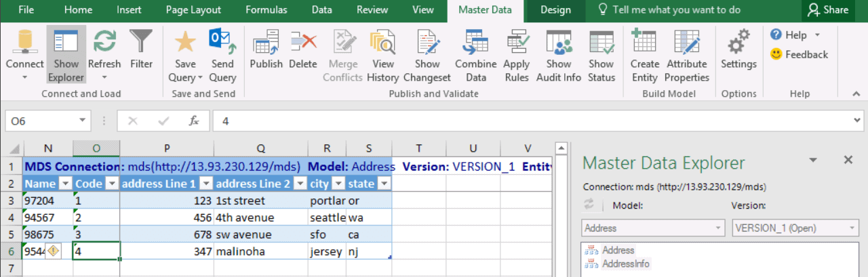868x277 pixels.
Task: Switch to the Home tab
Action: [x=78, y=10]
